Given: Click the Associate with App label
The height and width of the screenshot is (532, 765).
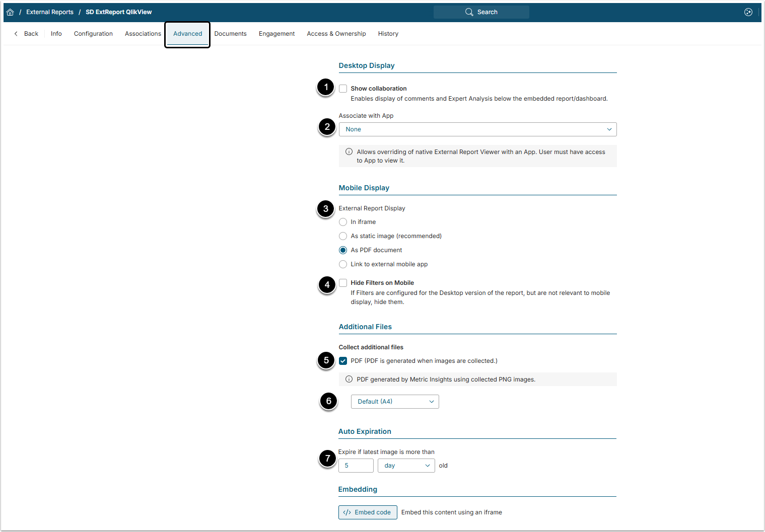Looking at the screenshot, I should (366, 116).
